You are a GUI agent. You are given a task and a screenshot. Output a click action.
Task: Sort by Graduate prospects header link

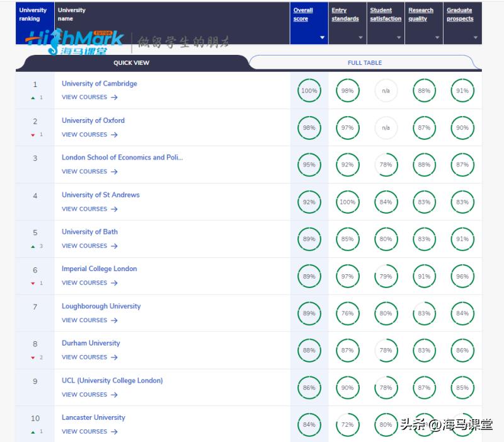pyautogui.click(x=460, y=15)
